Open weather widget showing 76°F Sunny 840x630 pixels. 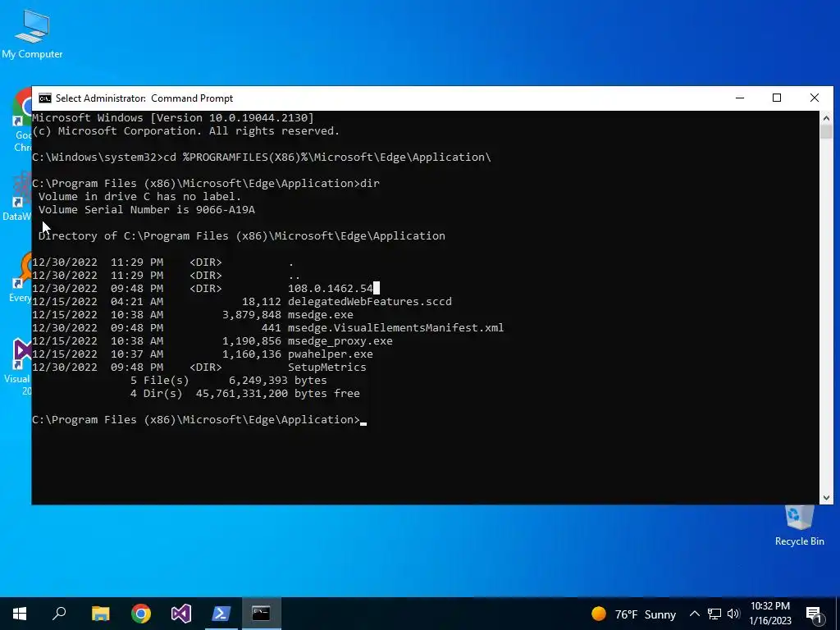pos(634,614)
